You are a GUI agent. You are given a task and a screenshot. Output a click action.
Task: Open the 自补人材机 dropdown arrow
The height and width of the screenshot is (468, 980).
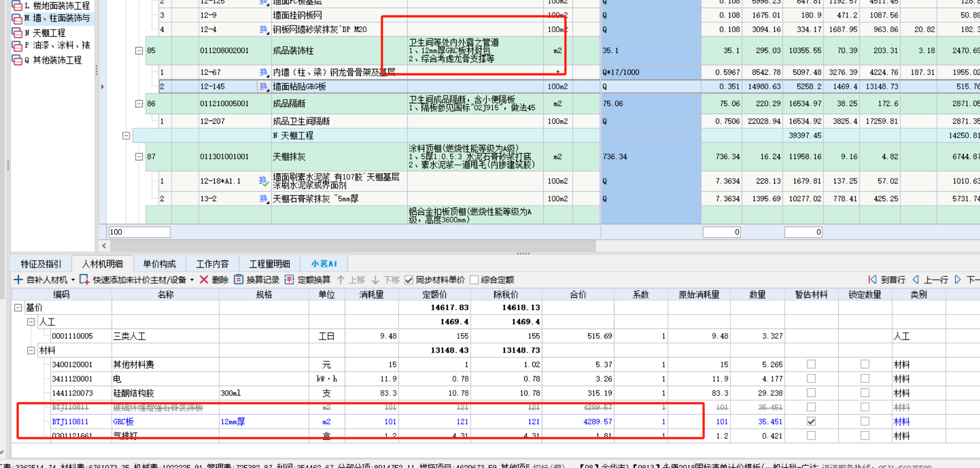[x=73, y=280]
